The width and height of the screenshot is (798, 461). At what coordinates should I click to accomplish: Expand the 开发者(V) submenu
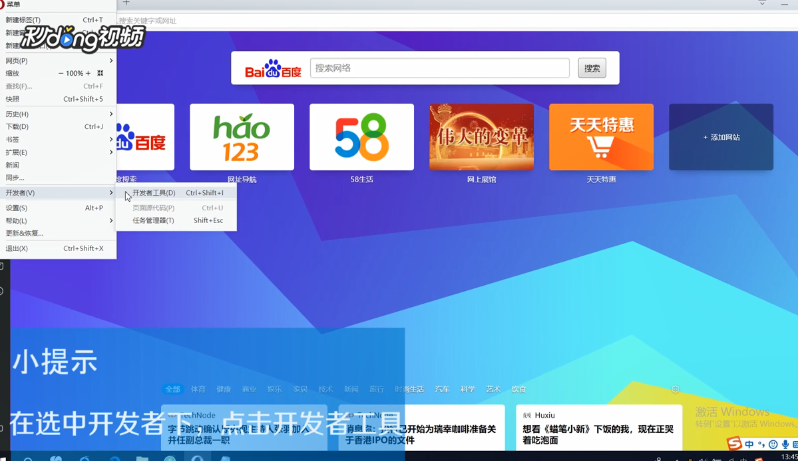[58, 193]
